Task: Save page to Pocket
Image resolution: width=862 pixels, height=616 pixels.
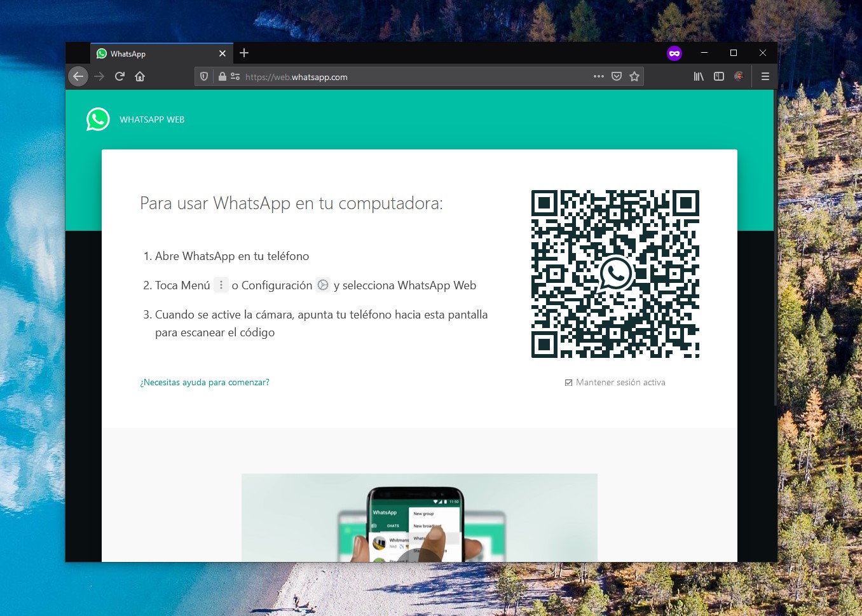Action: coord(616,76)
